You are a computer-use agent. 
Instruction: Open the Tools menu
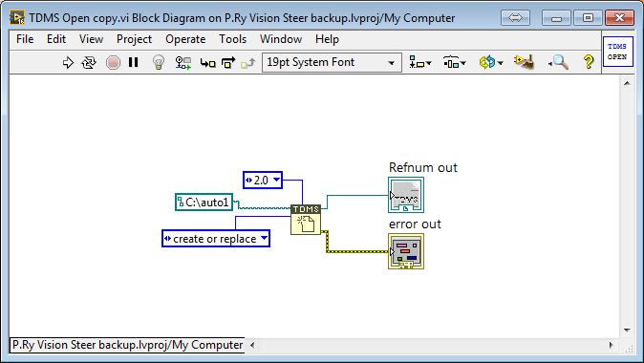pyautogui.click(x=232, y=39)
